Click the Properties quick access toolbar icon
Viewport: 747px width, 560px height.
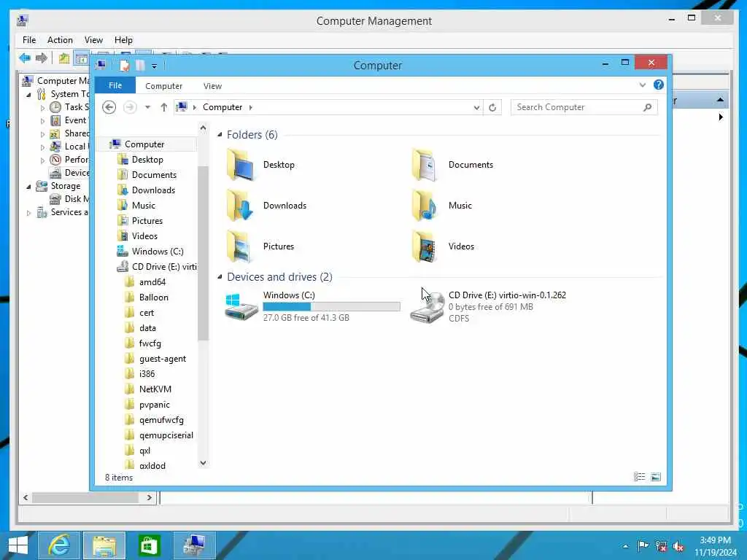(x=124, y=65)
